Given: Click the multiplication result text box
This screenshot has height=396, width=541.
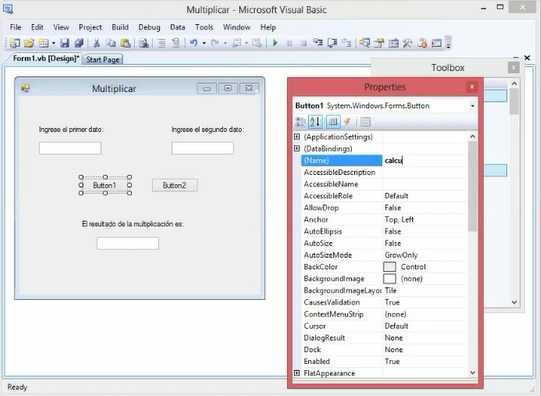Looking at the screenshot, I should [x=128, y=243].
